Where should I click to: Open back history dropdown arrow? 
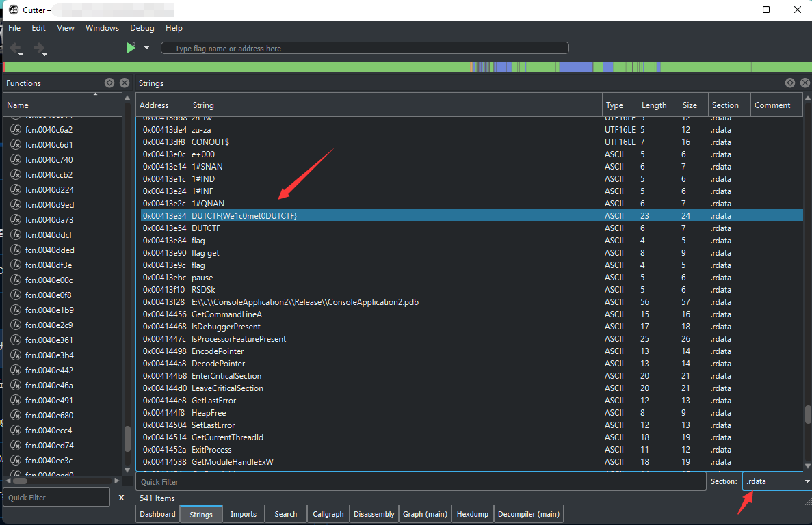21,55
